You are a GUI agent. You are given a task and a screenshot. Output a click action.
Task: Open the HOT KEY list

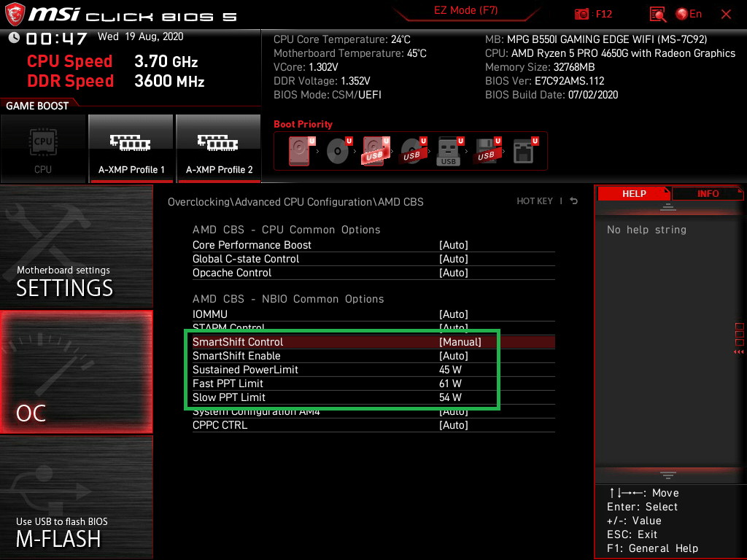(x=535, y=201)
